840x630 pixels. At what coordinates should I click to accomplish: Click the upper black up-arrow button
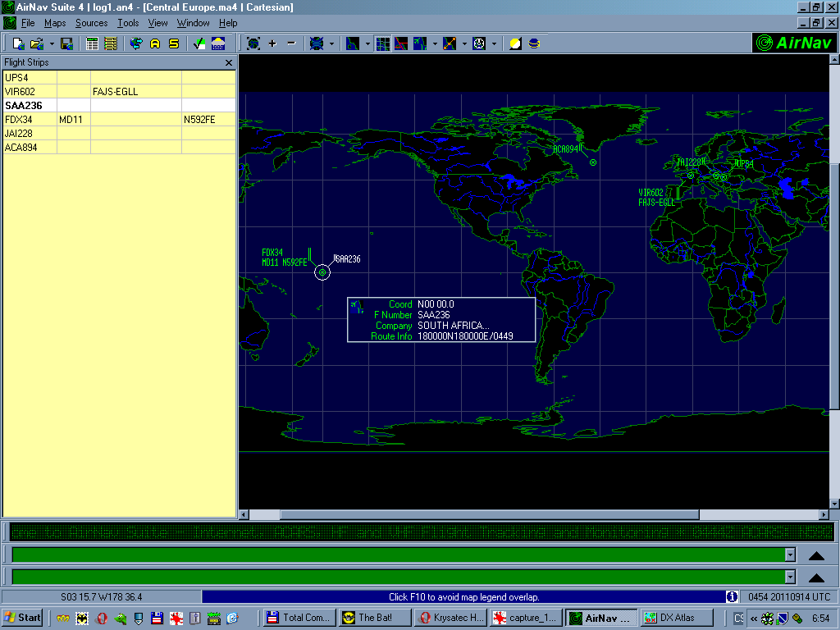(816, 555)
